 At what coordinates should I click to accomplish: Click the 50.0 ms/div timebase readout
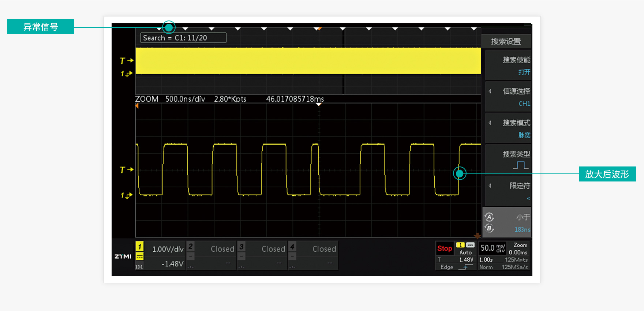pyautogui.click(x=493, y=248)
